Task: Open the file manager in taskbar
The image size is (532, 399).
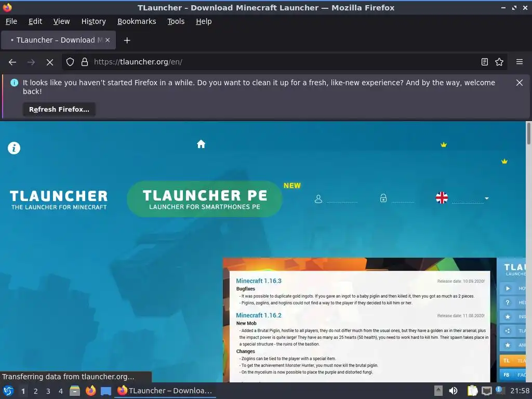Action: 75,391
